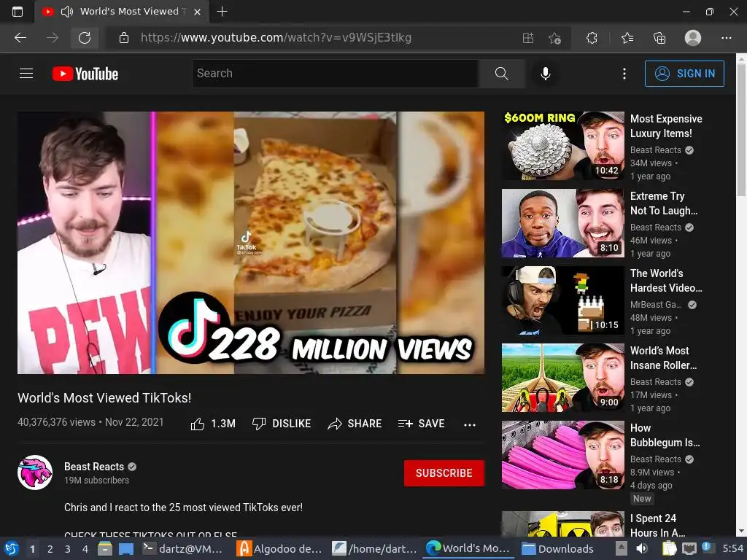Open the YouTube hamburger guide menu

[x=26, y=74]
